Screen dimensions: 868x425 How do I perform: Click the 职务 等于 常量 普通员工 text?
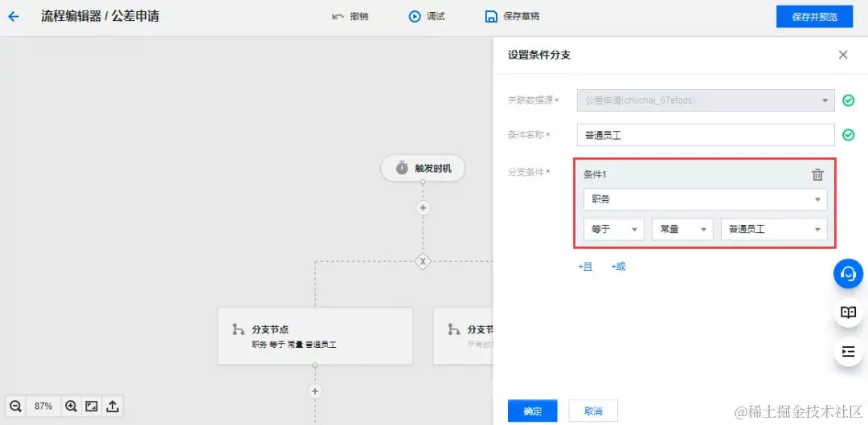click(x=294, y=344)
